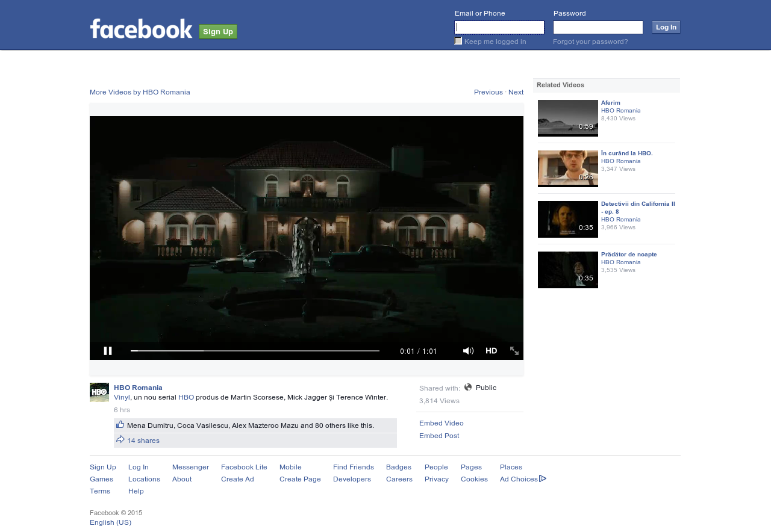This screenshot has height=532, width=771.
Task: Open the Locations footer link
Action: tap(144, 479)
